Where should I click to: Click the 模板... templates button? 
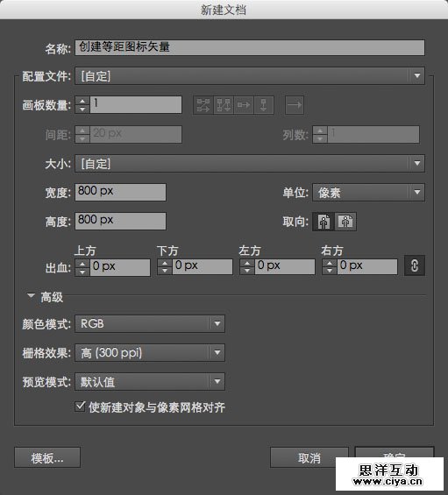click(x=47, y=457)
